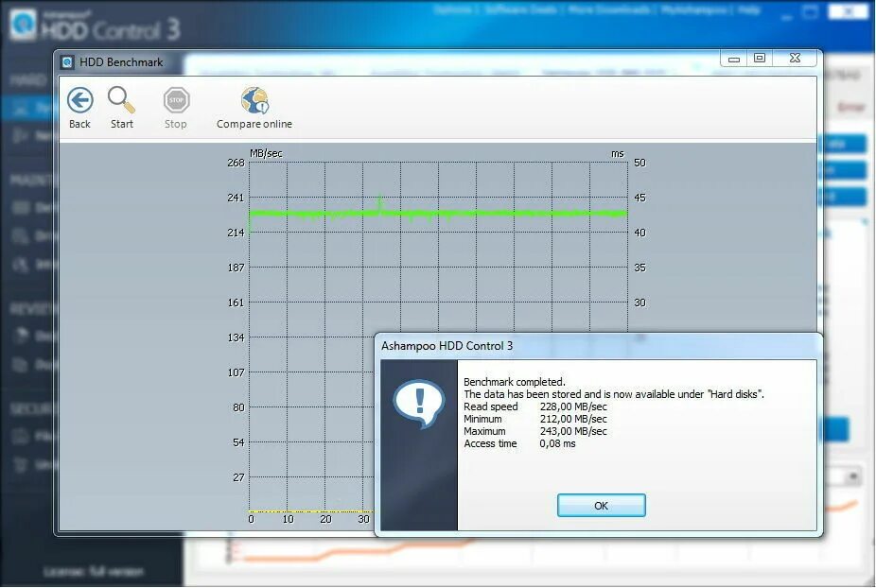Click the 'Ashampoo HDD Control 3' dialog title
Viewport: 876px width, 588px height.
[x=447, y=346]
